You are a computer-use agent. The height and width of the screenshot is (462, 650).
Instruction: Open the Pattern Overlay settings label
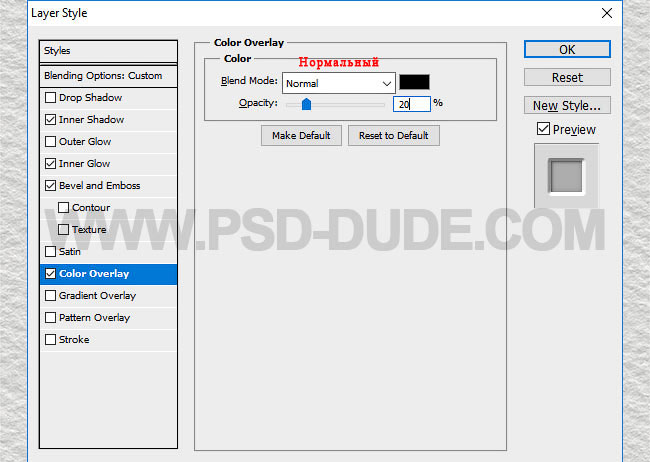pos(95,318)
